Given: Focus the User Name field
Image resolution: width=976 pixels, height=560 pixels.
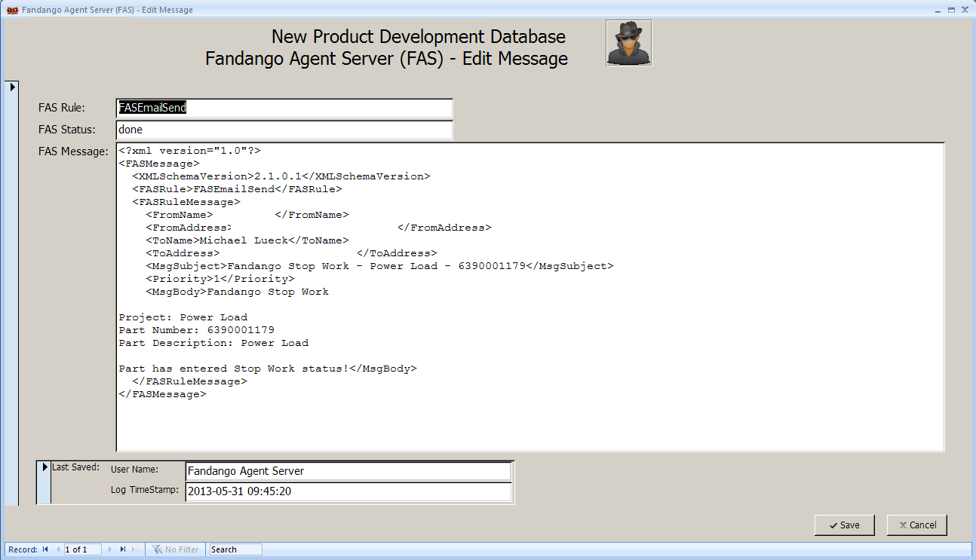Looking at the screenshot, I should (x=349, y=471).
